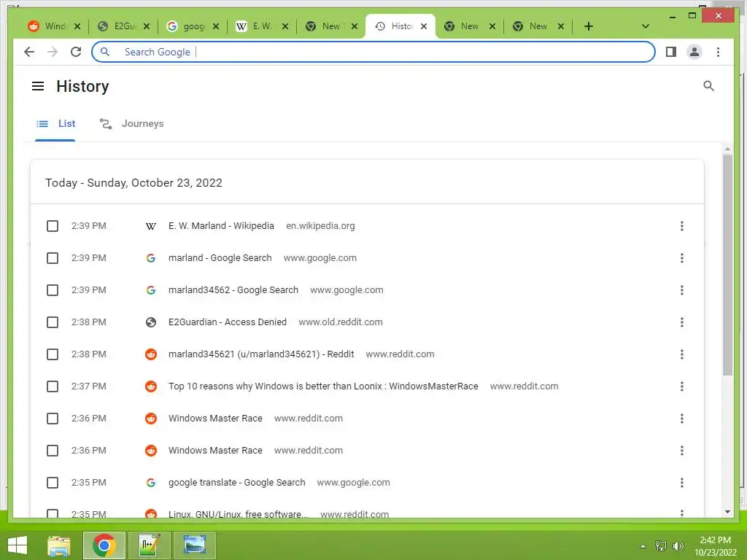Close the E. W. Marland Wikipedia tab
Screen dimensions: 747x560
(285, 26)
